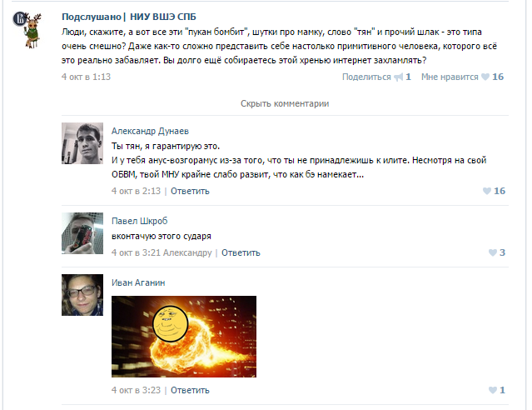Screen dimensions: 532x410
Task: Reply to Александр Дунаев's comment
Action: point(190,191)
